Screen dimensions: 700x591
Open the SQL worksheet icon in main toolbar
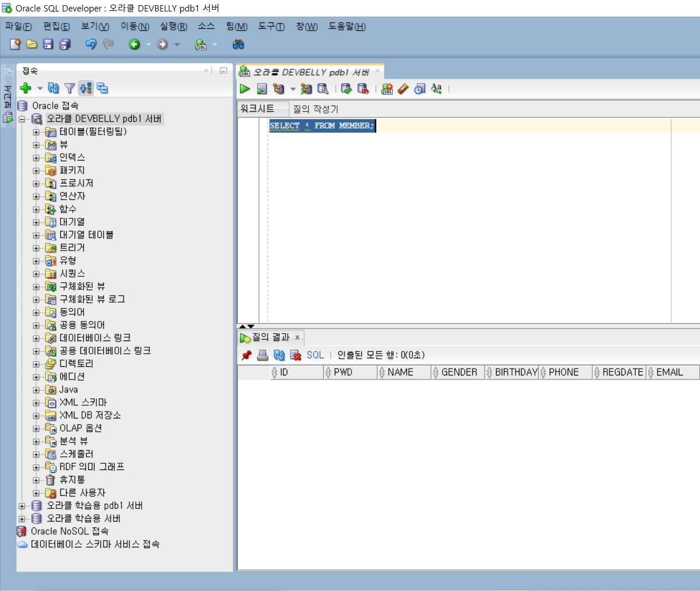pos(201,44)
